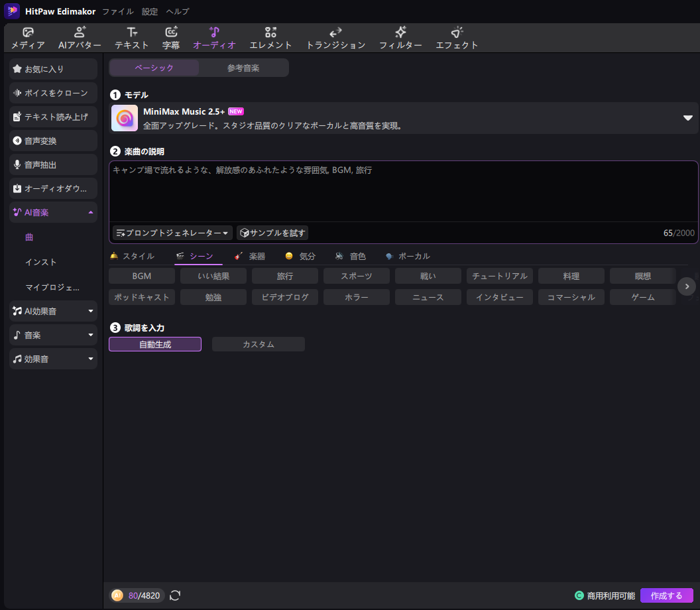Open the エレメント toolbar panel
This screenshot has height=610, width=700.
point(270,38)
